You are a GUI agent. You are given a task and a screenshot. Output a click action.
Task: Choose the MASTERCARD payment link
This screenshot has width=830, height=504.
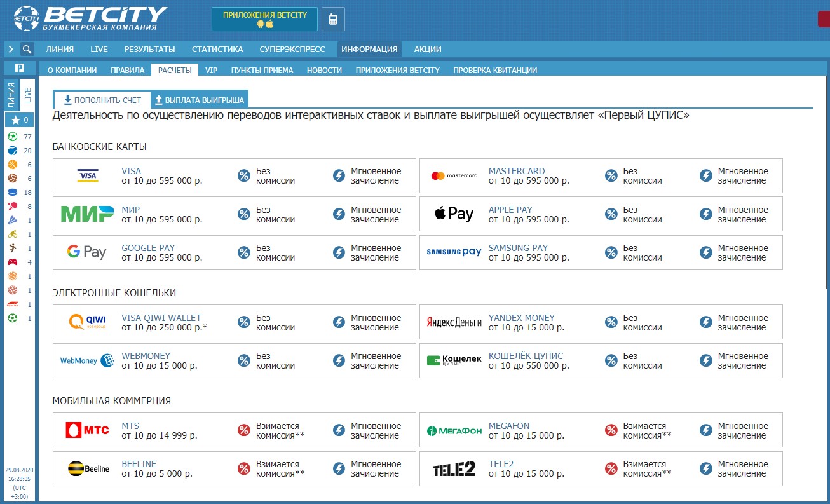517,171
